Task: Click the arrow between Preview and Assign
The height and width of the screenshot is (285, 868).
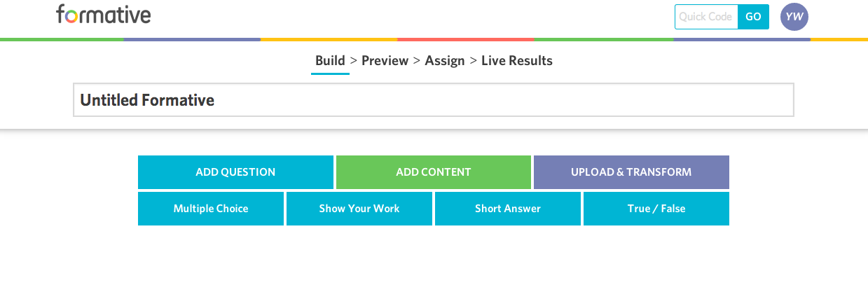Action: point(417,61)
